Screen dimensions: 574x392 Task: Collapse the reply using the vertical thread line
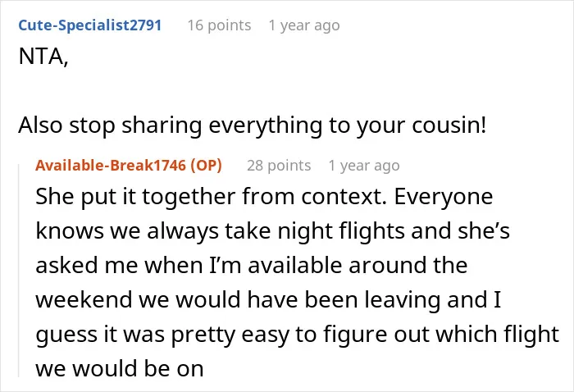[19, 271]
